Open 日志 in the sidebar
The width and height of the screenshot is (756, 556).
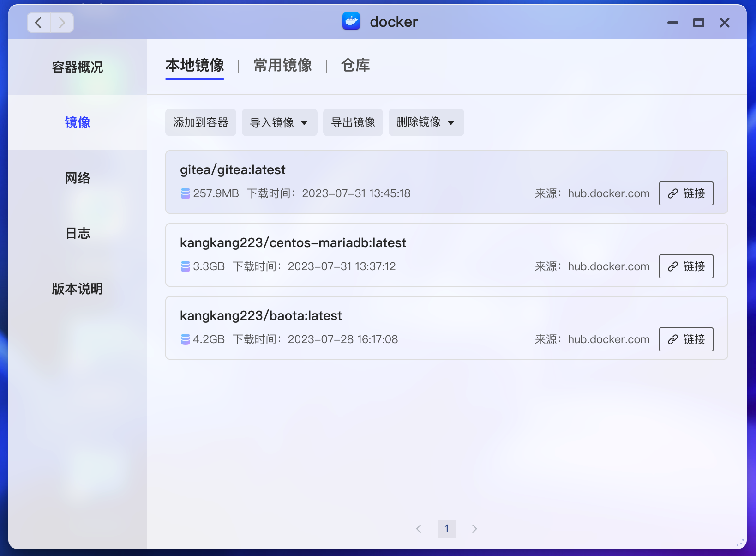point(78,233)
